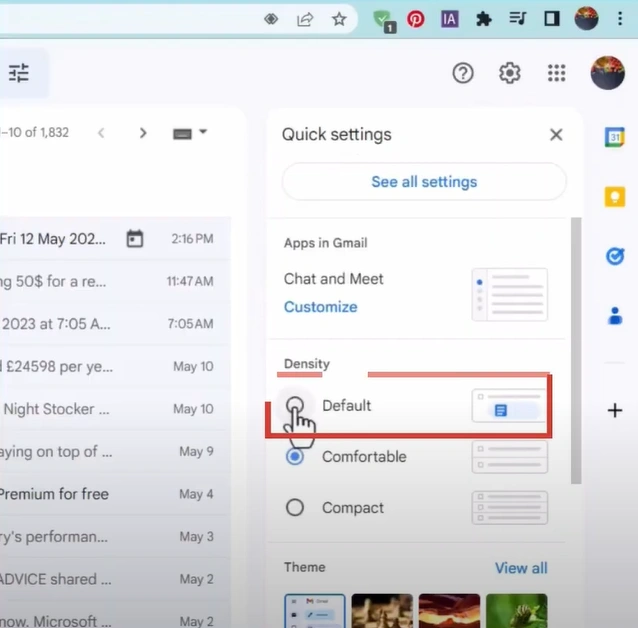The width and height of the screenshot is (638, 628).
Task: Click the Compact density preview image
Action: 509,508
